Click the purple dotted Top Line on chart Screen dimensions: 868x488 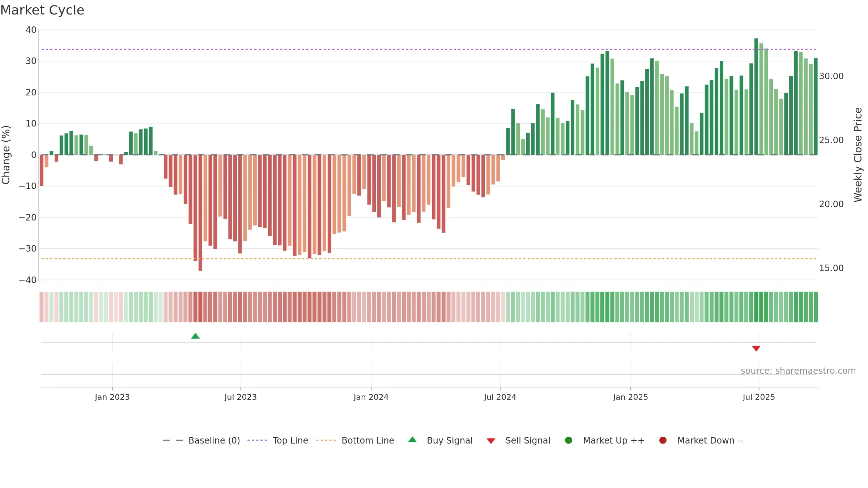[x=429, y=49]
